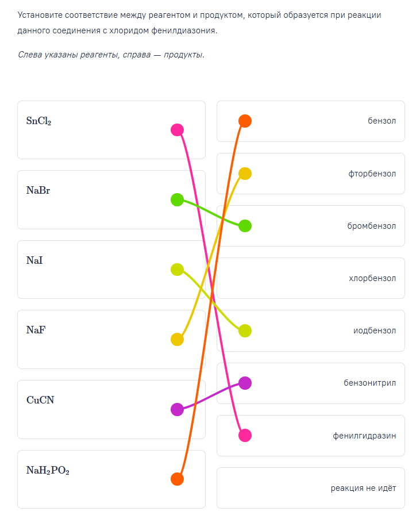
Task: Select the yellow dot on фторбензол card
Action: (245, 174)
